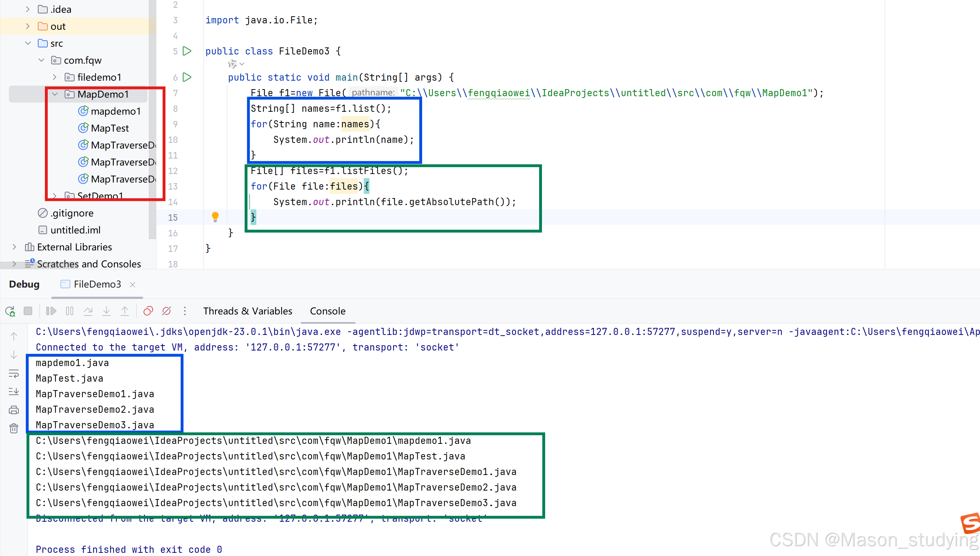Click Clear All trash can icon
The image size is (980, 556).
point(14,428)
